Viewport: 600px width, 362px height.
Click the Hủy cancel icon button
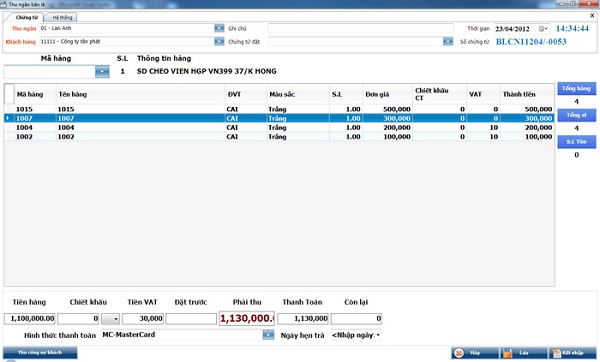click(475, 353)
